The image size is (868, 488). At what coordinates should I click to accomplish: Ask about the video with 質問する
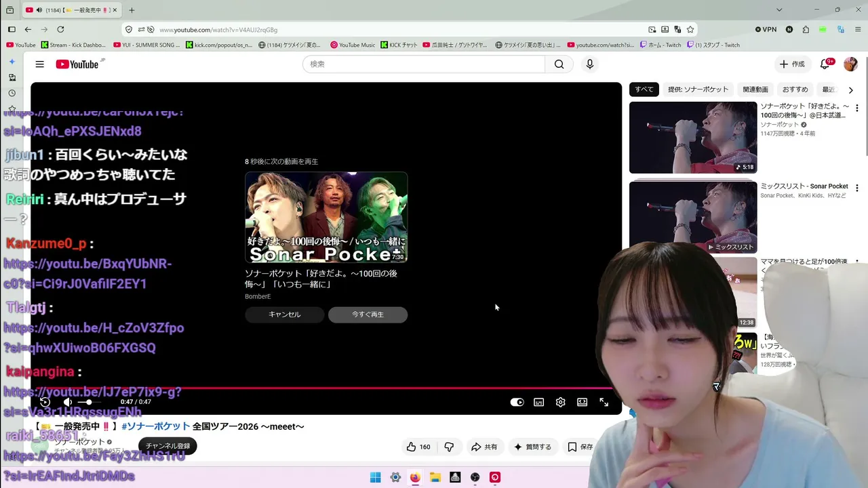[x=532, y=447]
